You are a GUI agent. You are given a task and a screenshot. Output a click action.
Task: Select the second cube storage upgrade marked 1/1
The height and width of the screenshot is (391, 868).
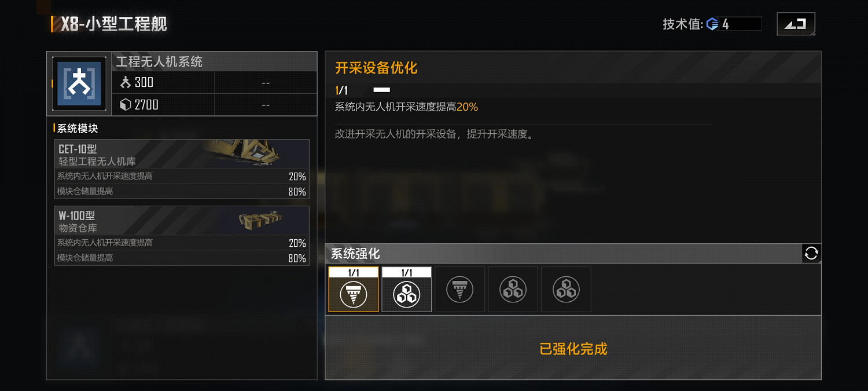click(x=407, y=289)
